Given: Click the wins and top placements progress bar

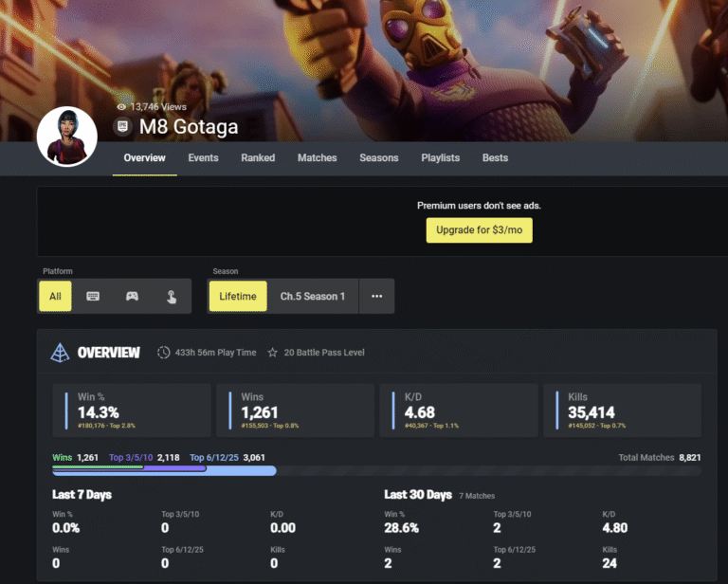Looking at the screenshot, I should coord(376,471).
